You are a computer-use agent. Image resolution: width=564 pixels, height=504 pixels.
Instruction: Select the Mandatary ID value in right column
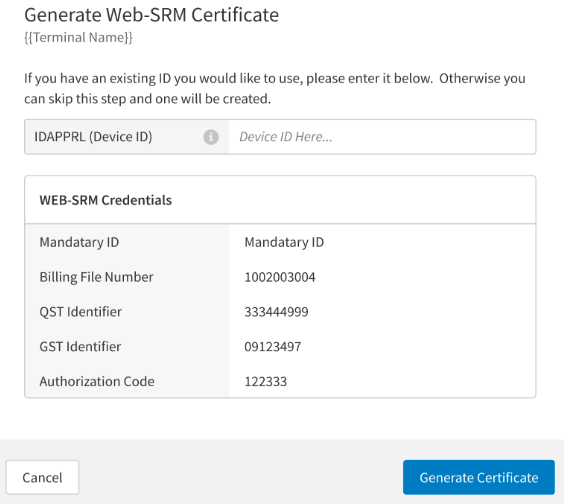[x=284, y=242]
